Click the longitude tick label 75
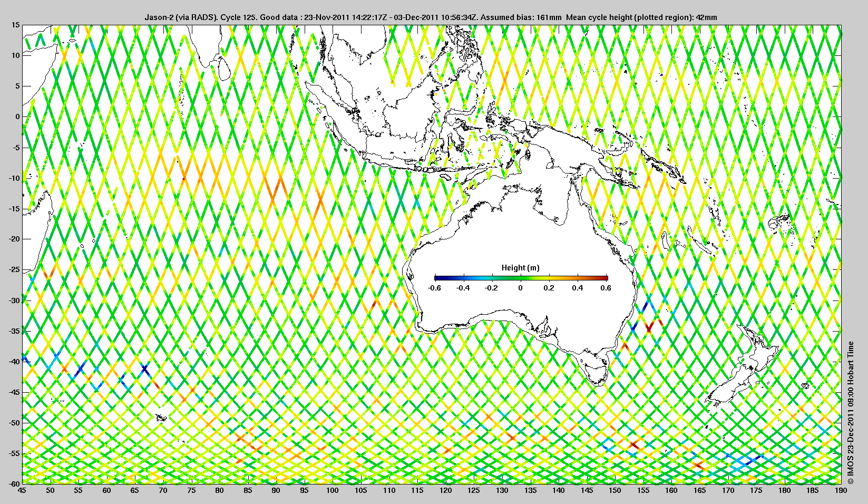 (191, 490)
